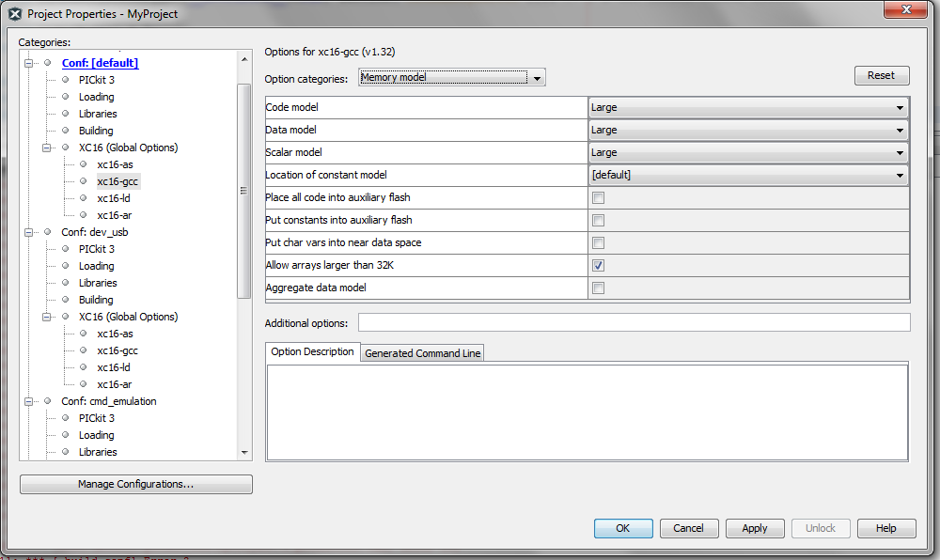Open the Data model dropdown
The image size is (940, 560).
point(748,130)
